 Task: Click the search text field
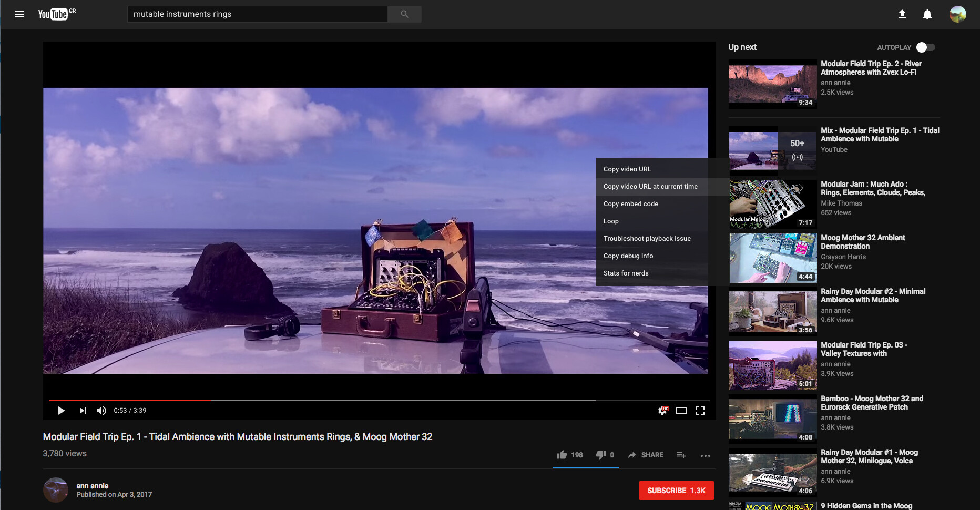[258, 14]
